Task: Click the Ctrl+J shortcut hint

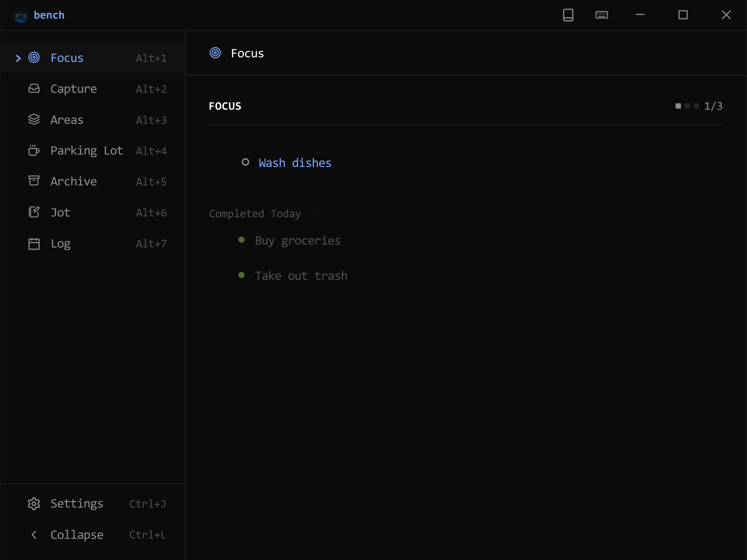Action: (x=148, y=504)
